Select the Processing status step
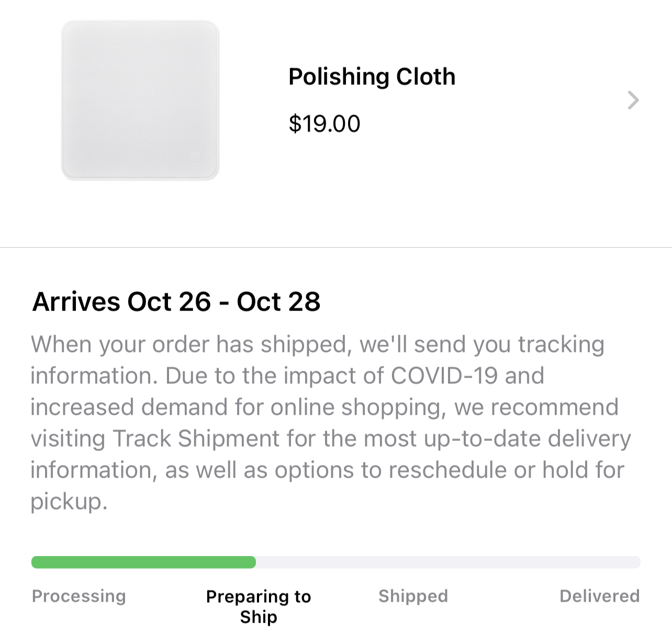 pos(79,596)
